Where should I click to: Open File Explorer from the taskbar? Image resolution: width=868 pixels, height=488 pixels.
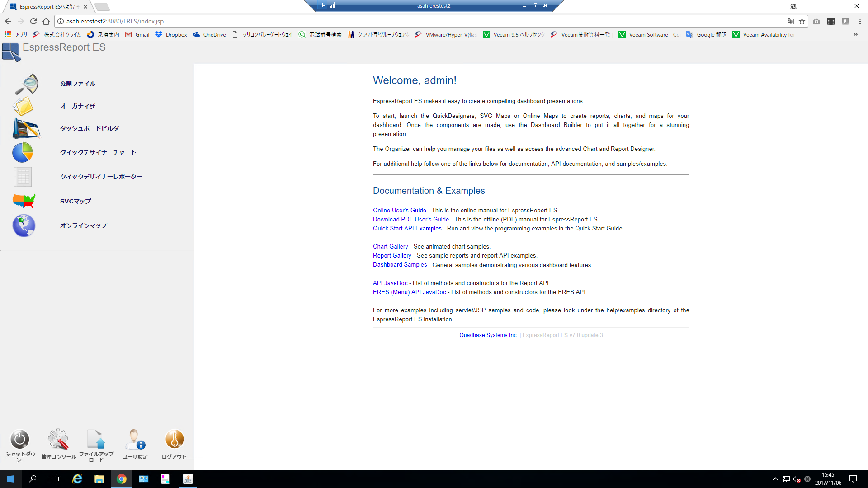(x=99, y=479)
